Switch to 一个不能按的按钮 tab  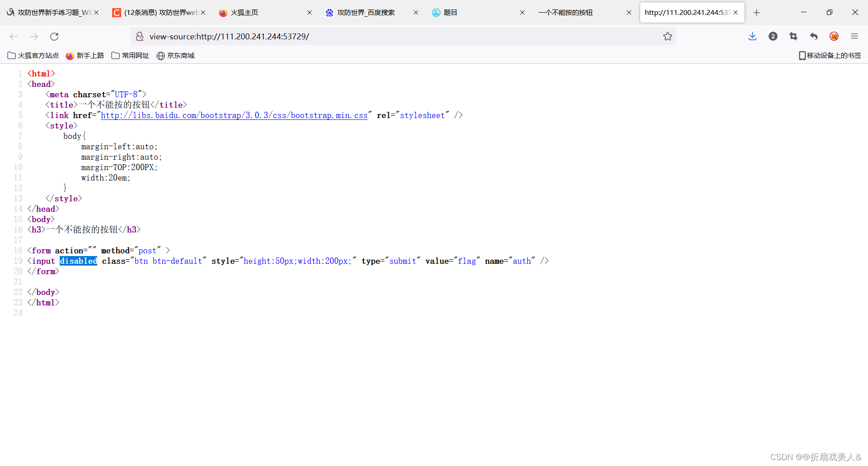click(x=585, y=13)
